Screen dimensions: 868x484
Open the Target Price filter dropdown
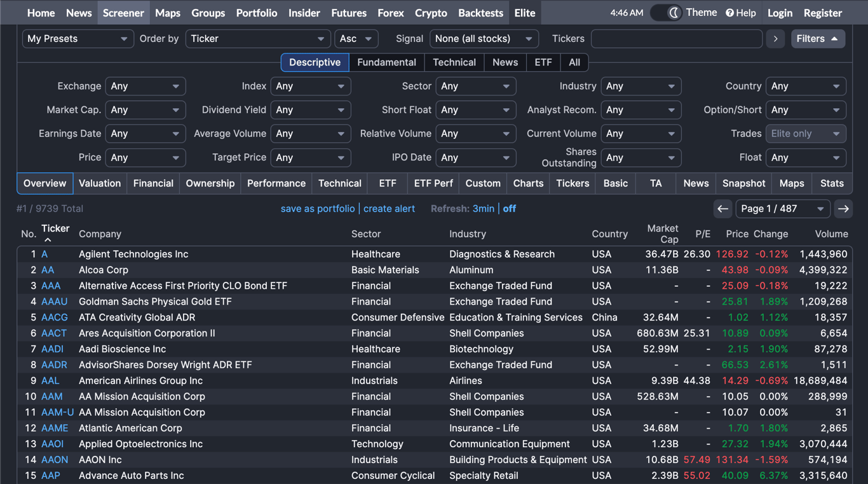(311, 157)
